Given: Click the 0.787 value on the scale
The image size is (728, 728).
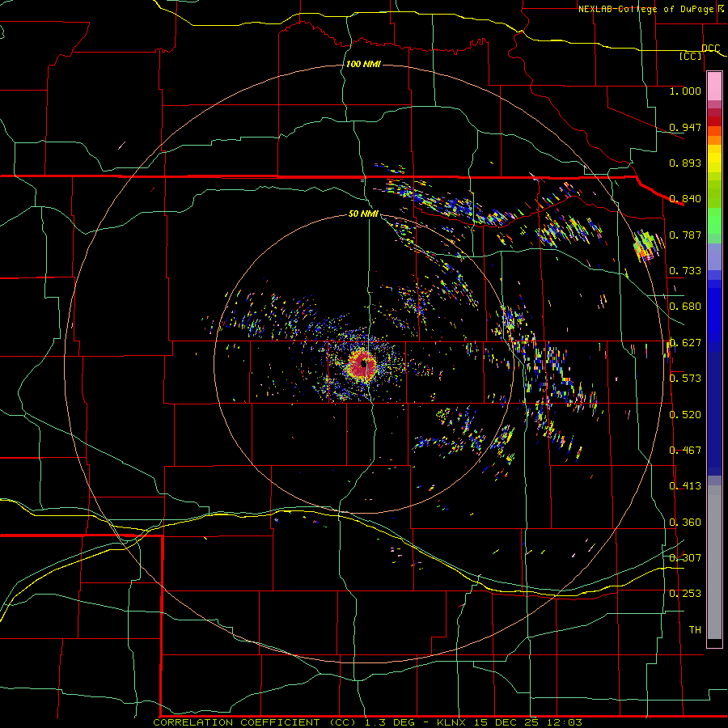Looking at the screenshot, I should [x=685, y=235].
